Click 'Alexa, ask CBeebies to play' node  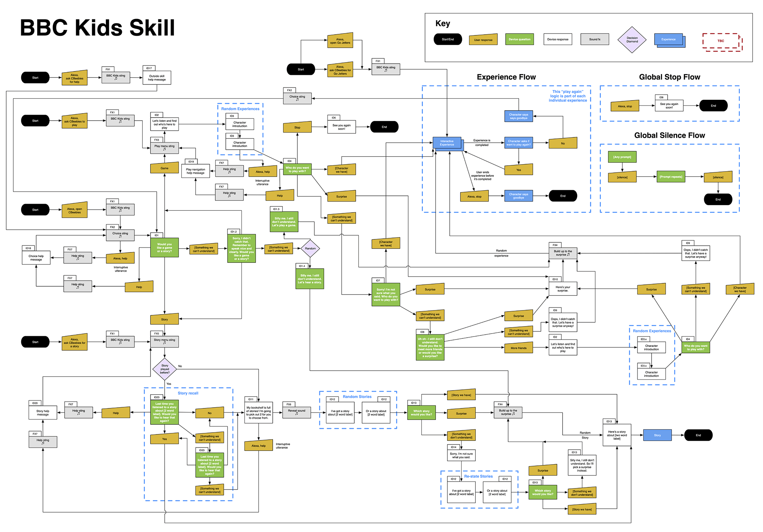click(x=75, y=121)
